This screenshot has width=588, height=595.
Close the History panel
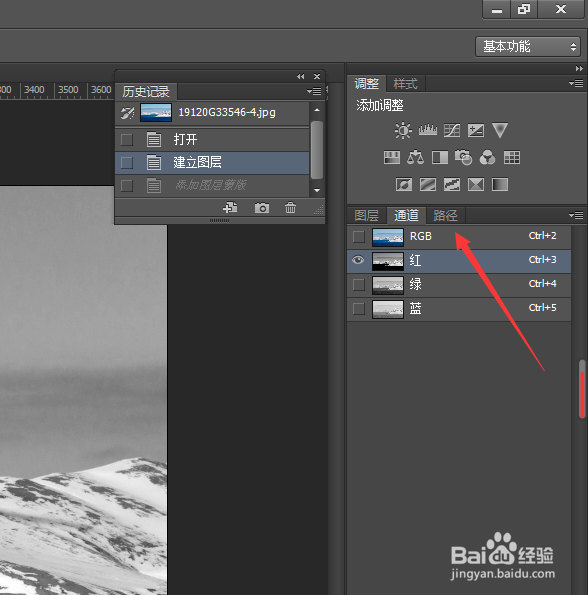(317, 77)
